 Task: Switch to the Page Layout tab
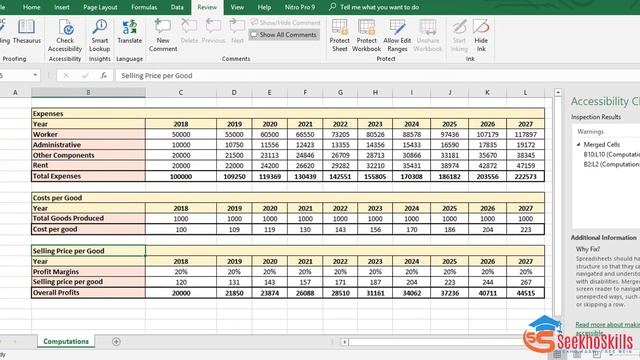pos(100,7)
